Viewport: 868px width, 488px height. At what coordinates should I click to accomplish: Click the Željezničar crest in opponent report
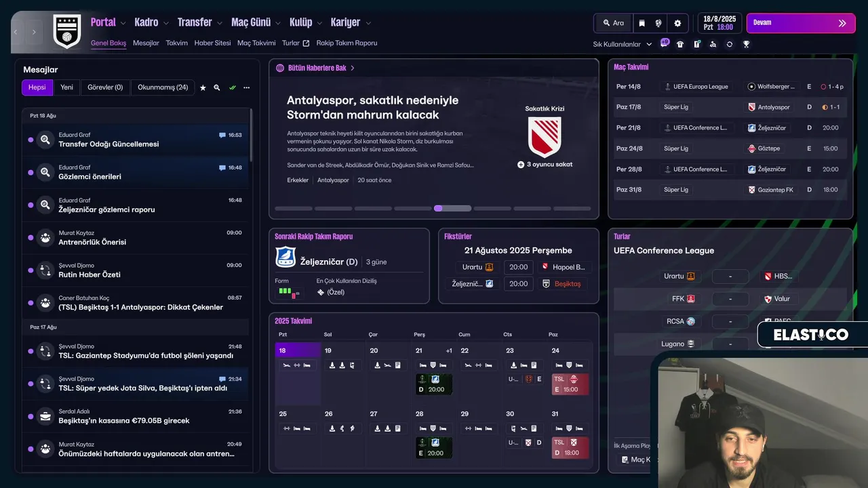pyautogui.click(x=285, y=258)
